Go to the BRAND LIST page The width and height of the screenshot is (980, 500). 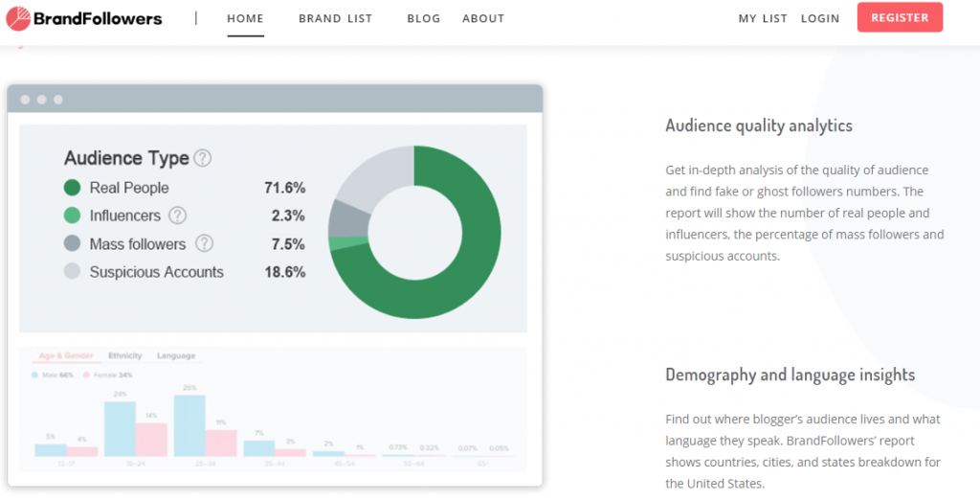click(336, 19)
